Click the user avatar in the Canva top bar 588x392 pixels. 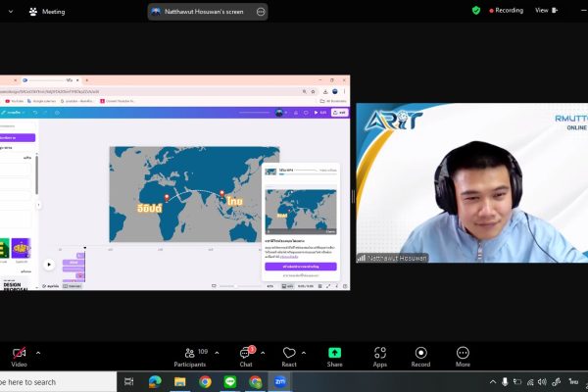[279, 113]
